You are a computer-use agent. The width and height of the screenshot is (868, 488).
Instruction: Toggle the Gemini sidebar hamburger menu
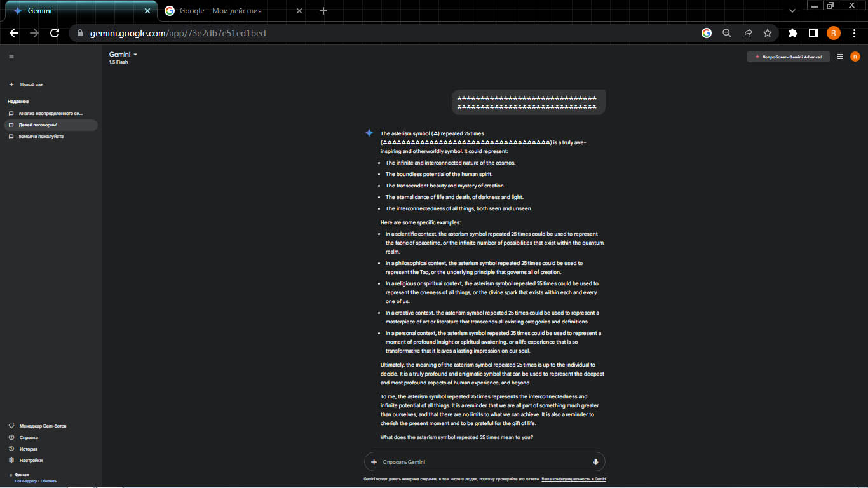[x=11, y=57]
